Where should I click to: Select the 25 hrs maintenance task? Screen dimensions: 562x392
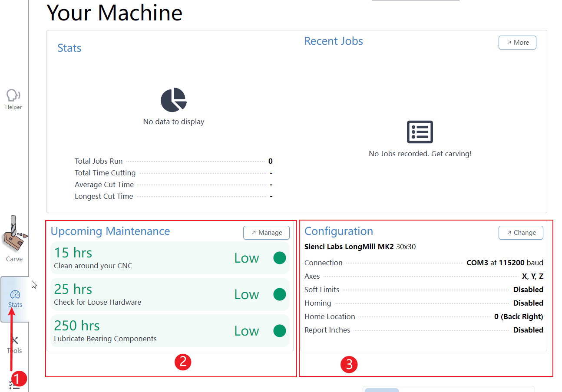(x=169, y=294)
